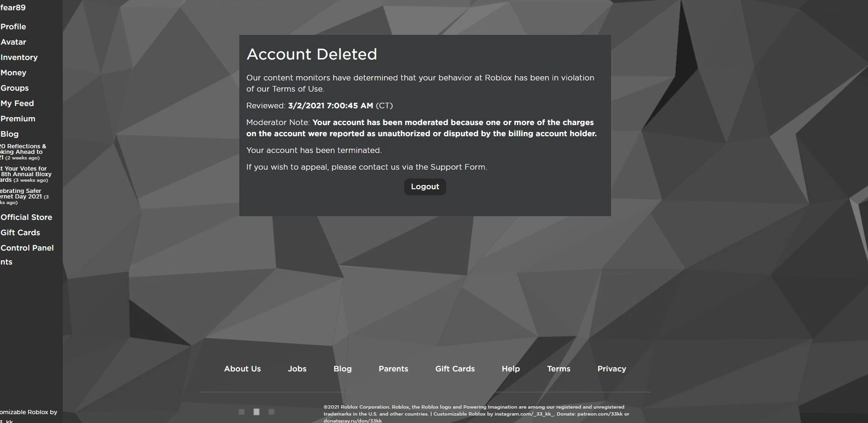
Task: Open the Reflections & Looking Ahead blog post
Action: pos(23,152)
